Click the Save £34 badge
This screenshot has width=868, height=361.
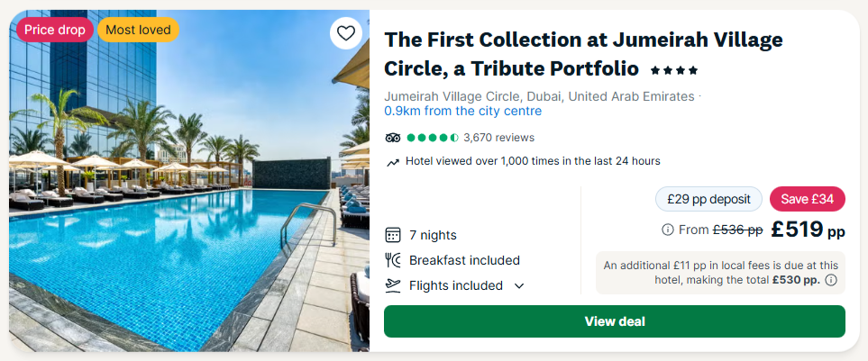point(807,199)
